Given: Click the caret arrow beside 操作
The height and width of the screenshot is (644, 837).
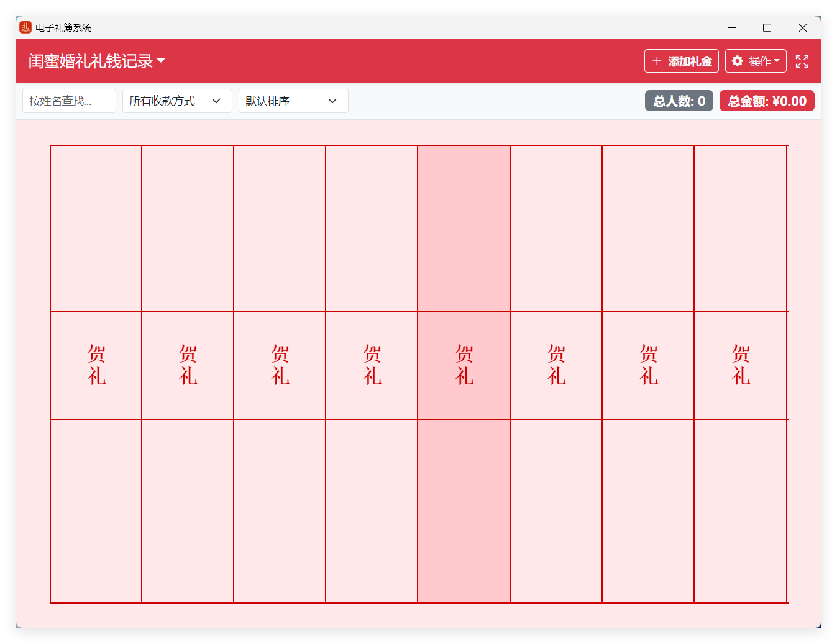Looking at the screenshot, I should coord(777,61).
